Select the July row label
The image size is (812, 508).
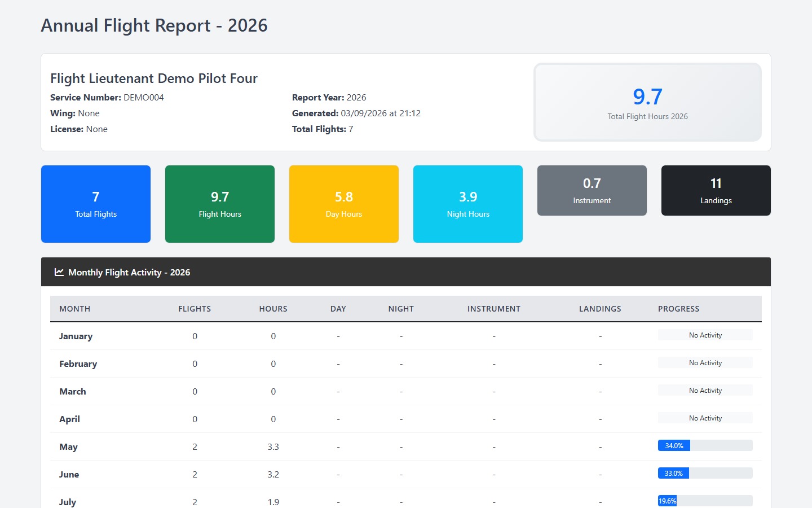68,502
